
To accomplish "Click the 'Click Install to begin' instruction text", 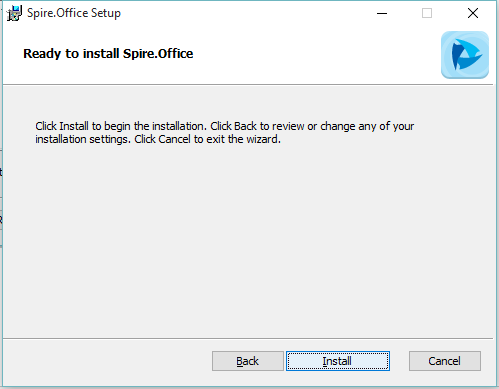I will pos(224,132).
